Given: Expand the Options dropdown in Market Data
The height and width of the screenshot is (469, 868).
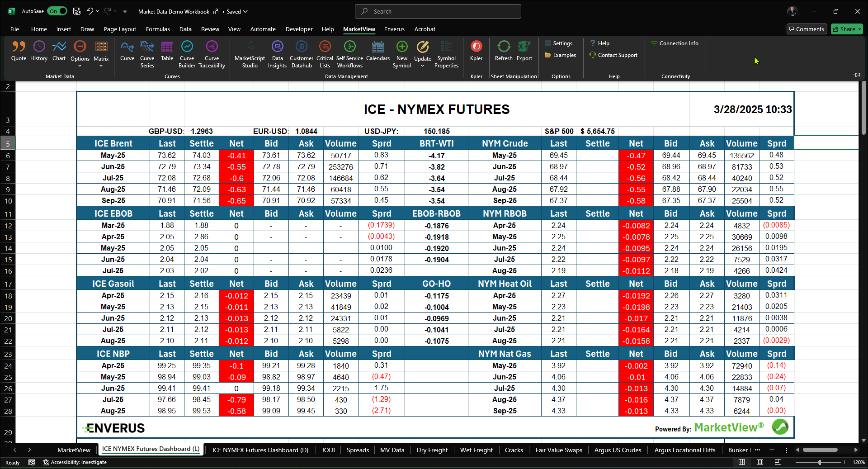Looking at the screenshot, I should (80, 66).
